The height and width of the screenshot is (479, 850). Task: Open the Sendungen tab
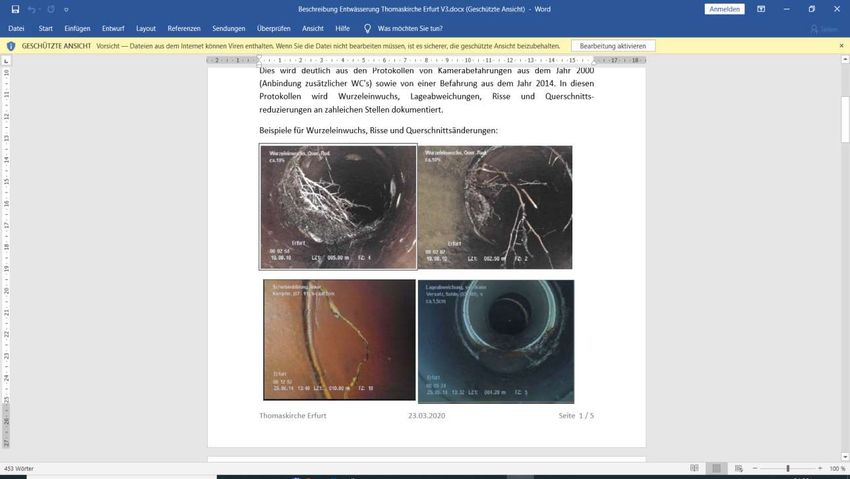click(229, 28)
